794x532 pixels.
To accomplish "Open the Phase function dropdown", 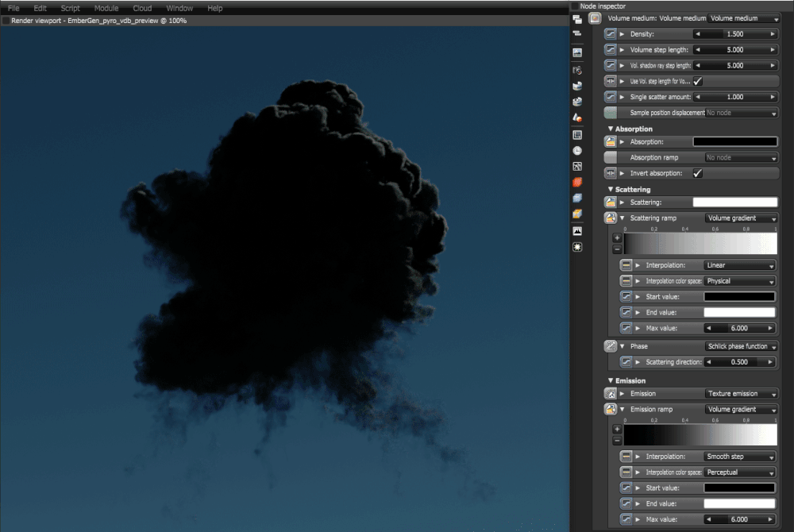I will (x=742, y=346).
